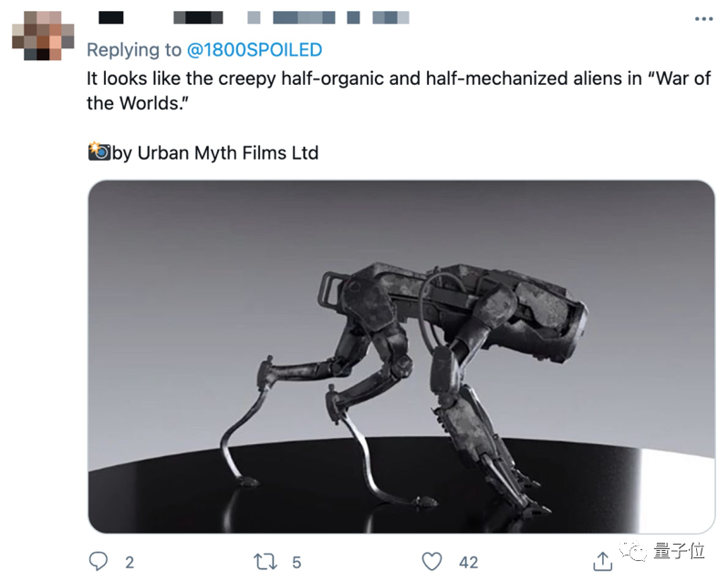Viewport: 728px width, 582px height.
Task: Open the three-dot more options menu
Action: pyautogui.click(x=702, y=18)
